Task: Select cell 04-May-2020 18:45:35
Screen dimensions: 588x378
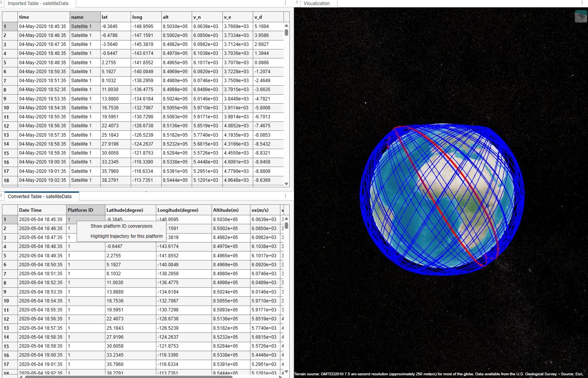Action: tap(44, 26)
